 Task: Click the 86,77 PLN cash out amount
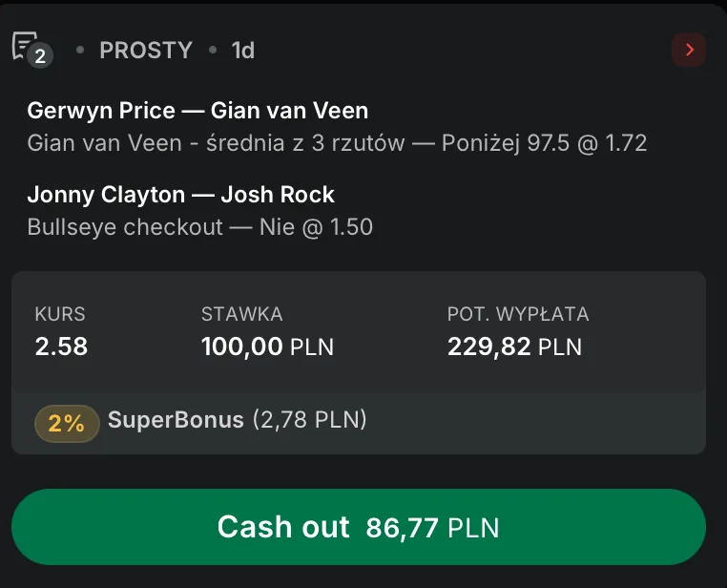click(432, 528)
